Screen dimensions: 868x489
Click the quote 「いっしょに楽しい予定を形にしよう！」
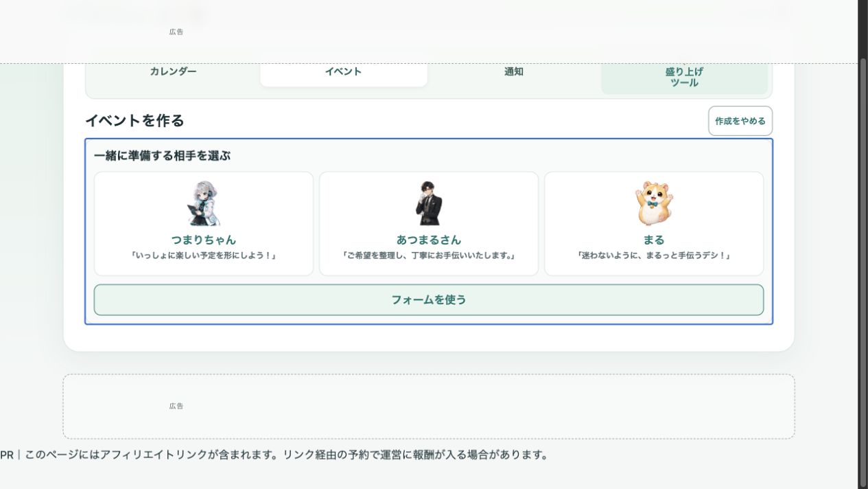coord(204,255)
